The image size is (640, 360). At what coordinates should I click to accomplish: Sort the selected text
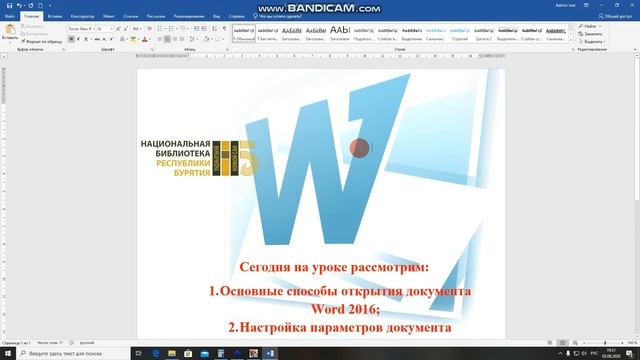(x=214, y=29)
